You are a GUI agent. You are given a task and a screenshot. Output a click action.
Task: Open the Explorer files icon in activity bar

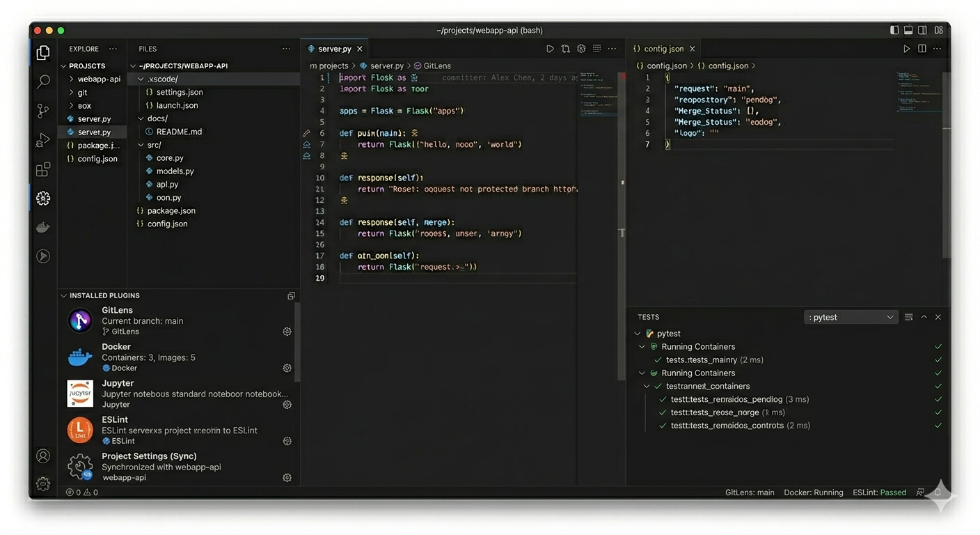[43, 52]
